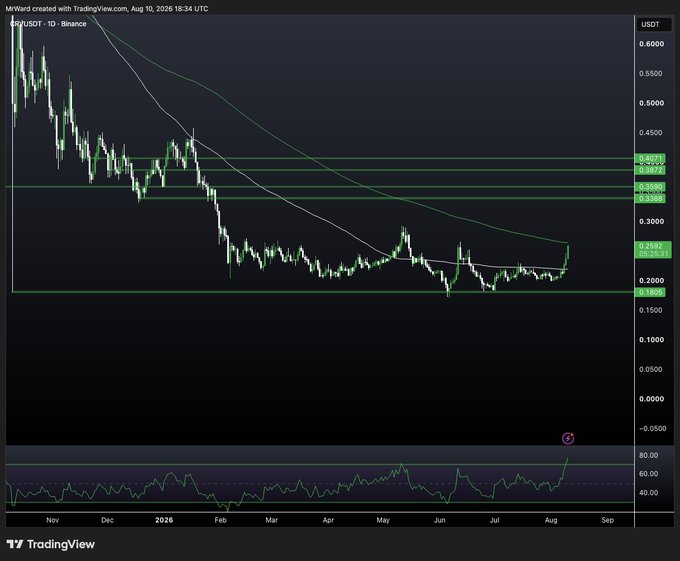Viewport: 680px width, 561px height.
Task: Click the 2026 year label on time axis
Action: (164, 520)
